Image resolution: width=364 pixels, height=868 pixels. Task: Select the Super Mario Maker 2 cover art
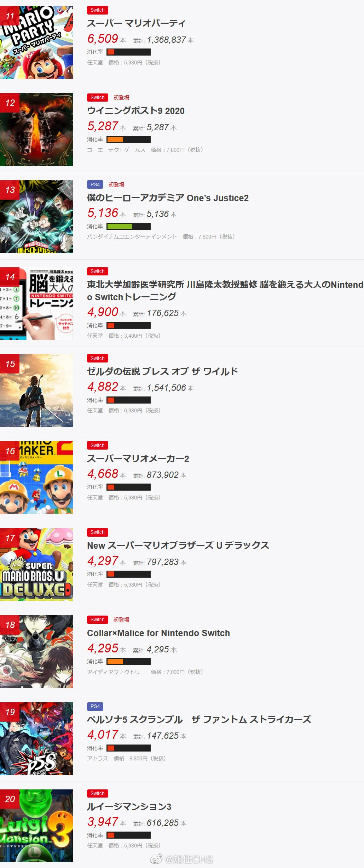click(36, 478)
